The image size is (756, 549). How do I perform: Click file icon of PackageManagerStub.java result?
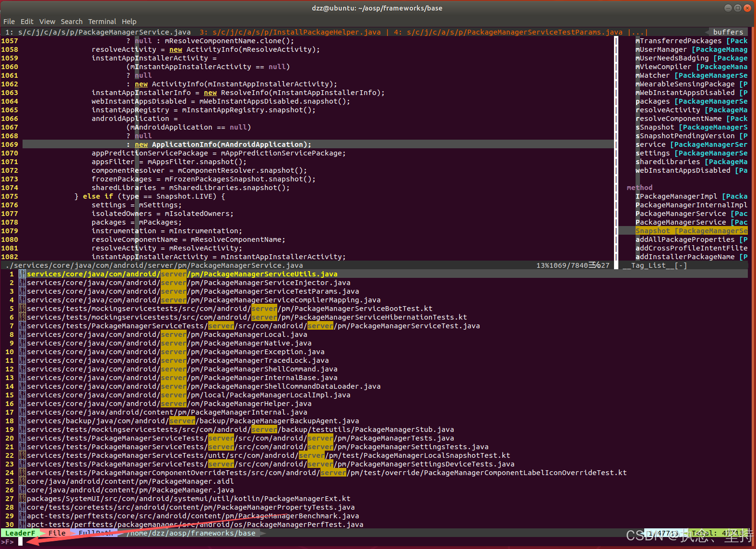pos(22,430)
